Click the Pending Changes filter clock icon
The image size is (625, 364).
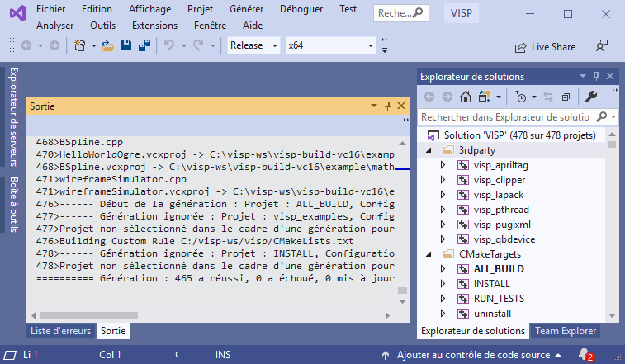tap(521, 97)
